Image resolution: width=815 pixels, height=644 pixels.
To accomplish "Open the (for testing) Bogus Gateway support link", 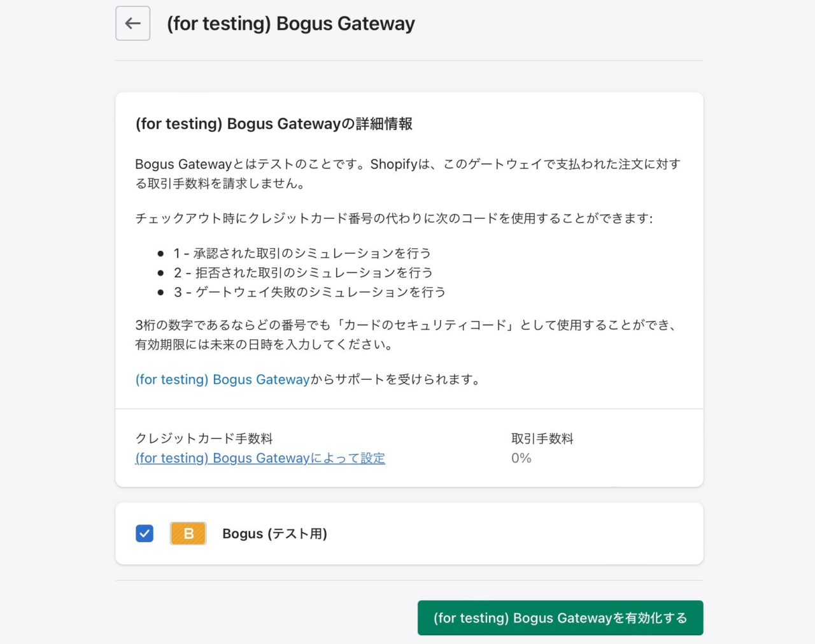I will (222, 379).
